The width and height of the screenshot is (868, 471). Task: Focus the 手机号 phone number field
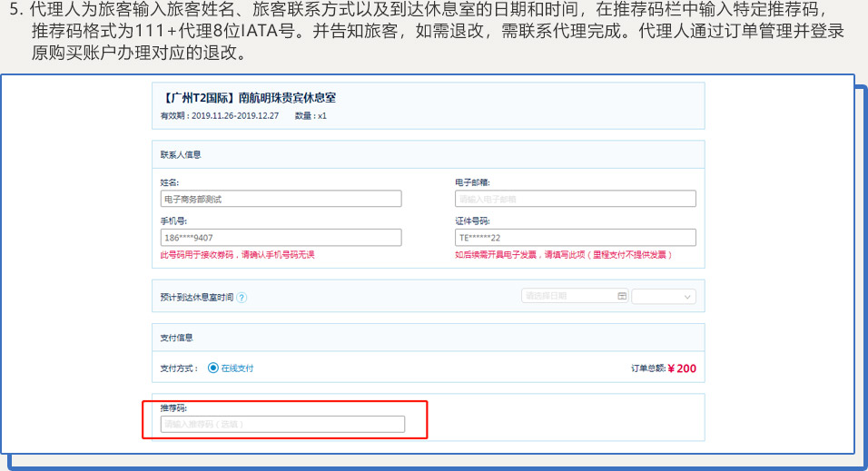pos(281,237)
